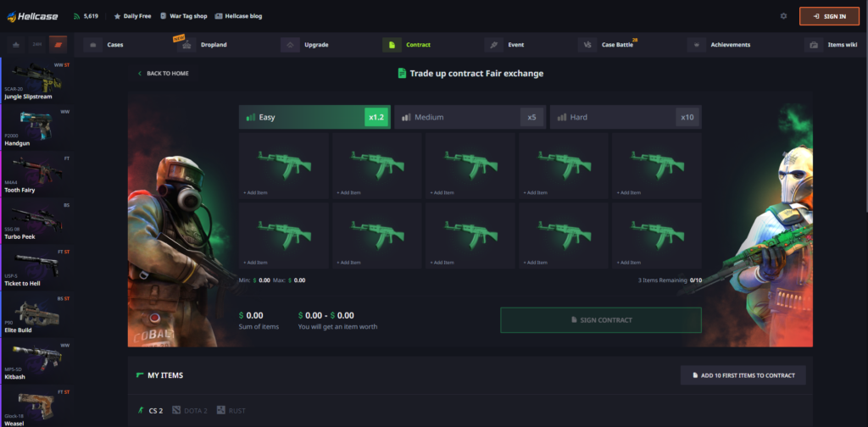Click the Achievements trophy icon
Viewport: 868px width, 427px height.
coord(697,45)
